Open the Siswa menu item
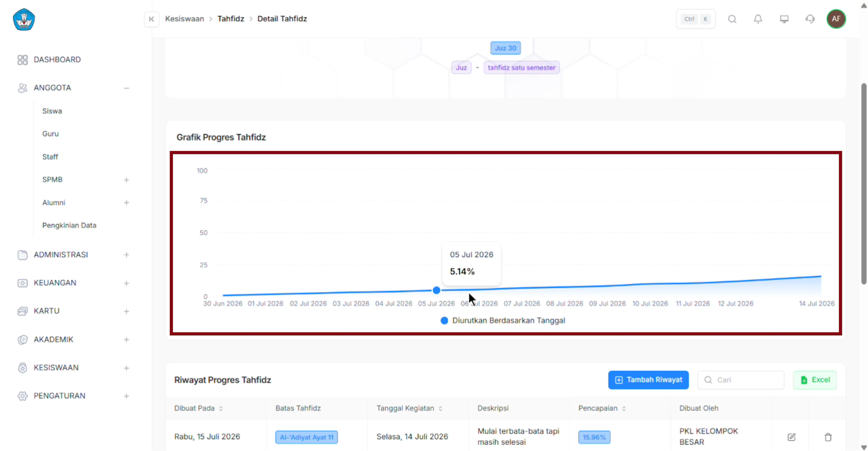 52,111
